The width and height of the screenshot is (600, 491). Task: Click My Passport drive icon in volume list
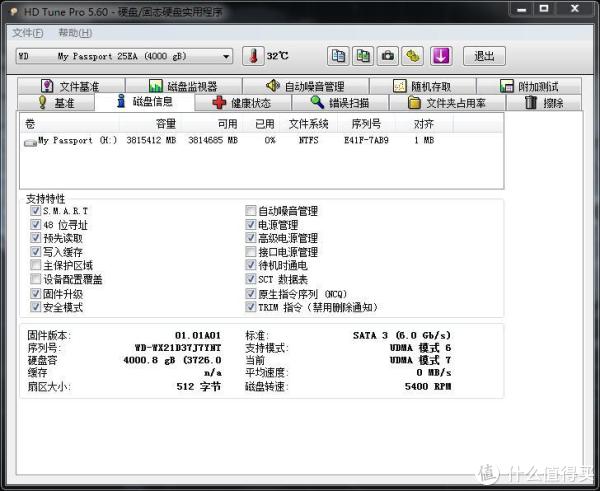tap(30, 142)
